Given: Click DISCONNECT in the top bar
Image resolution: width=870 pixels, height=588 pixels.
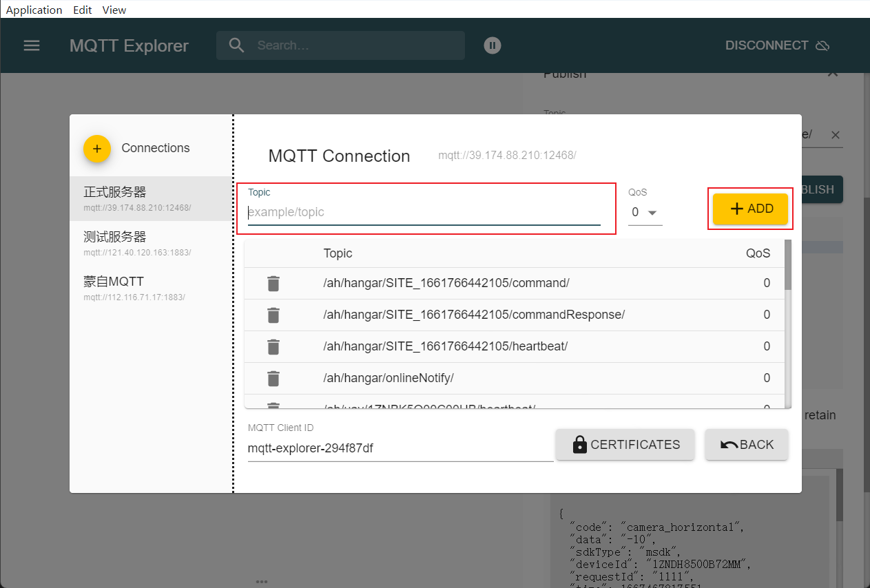Looking at the screenshot, I should point(776,45).
